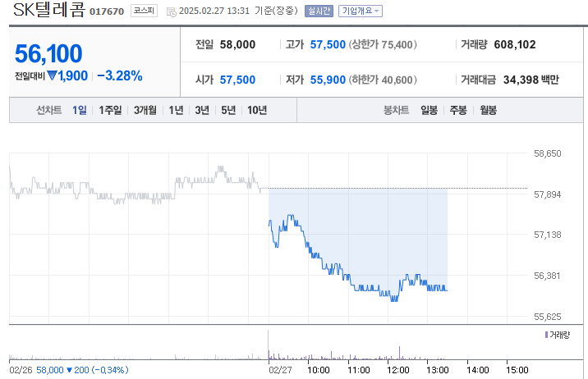Click the 거래량 value 608,102
Viewport: 588px width, 379px height.
click(515, 44)
